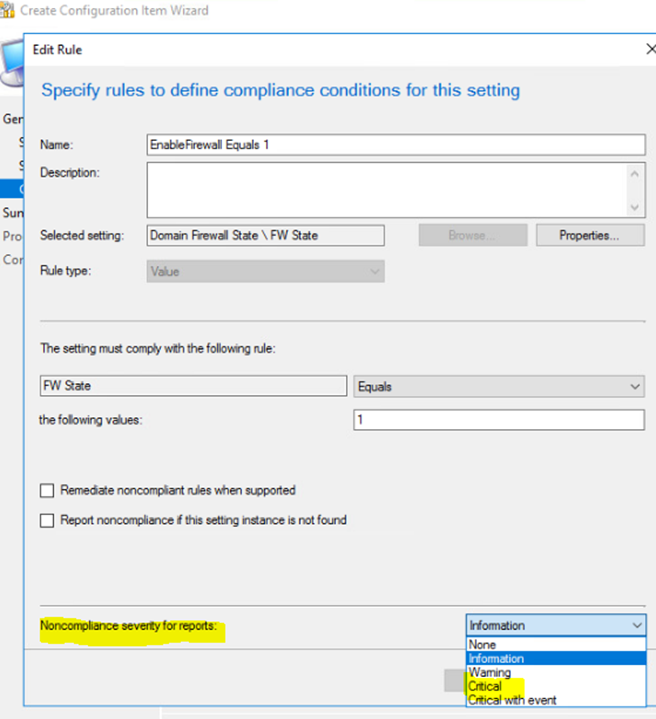The height and width of the screenshot is (719, 656).
Task: Open the Equals operator dropdown
Action: point(499,386)
